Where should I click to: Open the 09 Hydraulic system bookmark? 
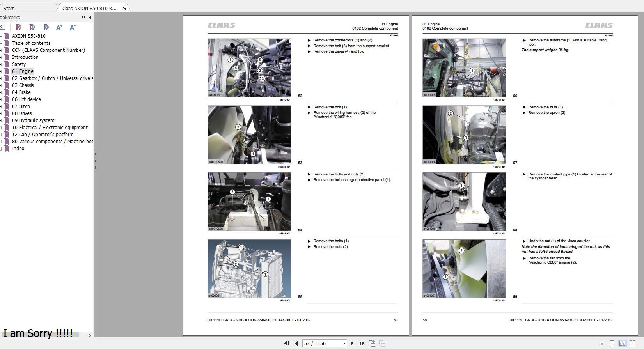(33, 120)
